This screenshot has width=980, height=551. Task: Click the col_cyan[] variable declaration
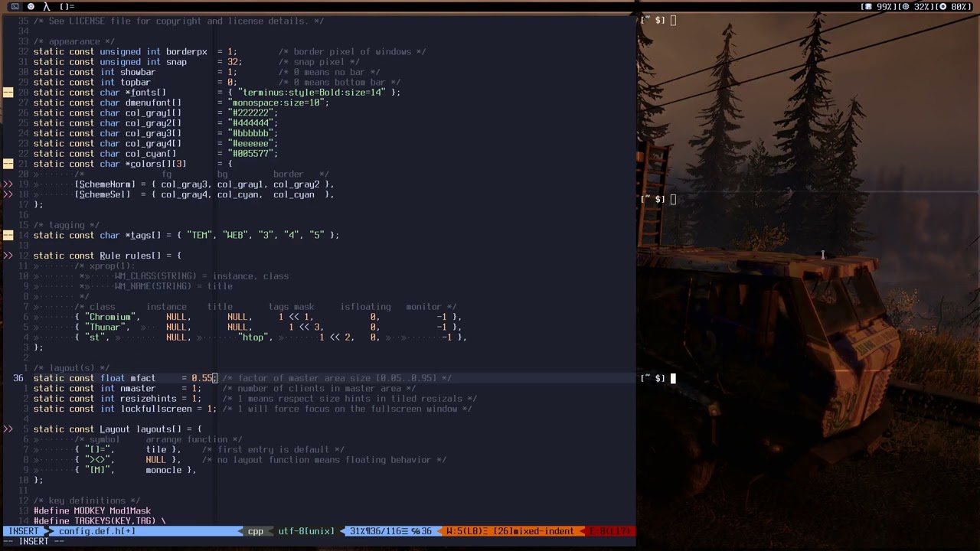(x=151, y=154)
